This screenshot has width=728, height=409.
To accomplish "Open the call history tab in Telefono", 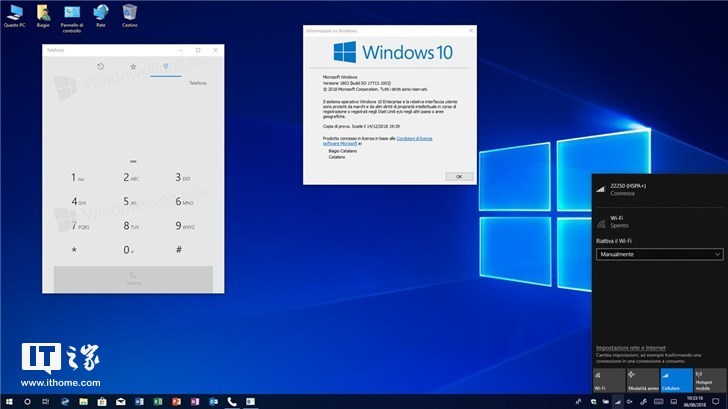I will coord(100,67).
